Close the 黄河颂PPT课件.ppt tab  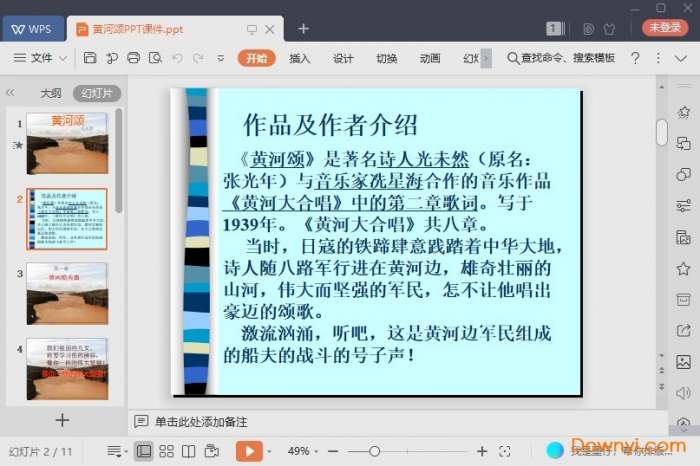tap(270, 29)
